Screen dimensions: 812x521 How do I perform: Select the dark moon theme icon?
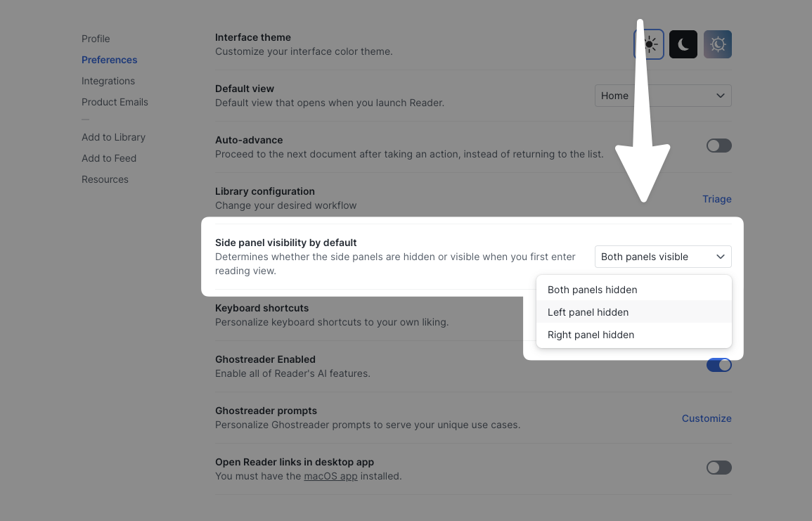[683, 45]
